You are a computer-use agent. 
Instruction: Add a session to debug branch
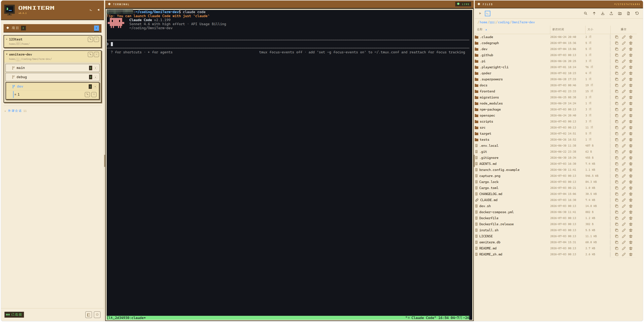click(95, 77)
